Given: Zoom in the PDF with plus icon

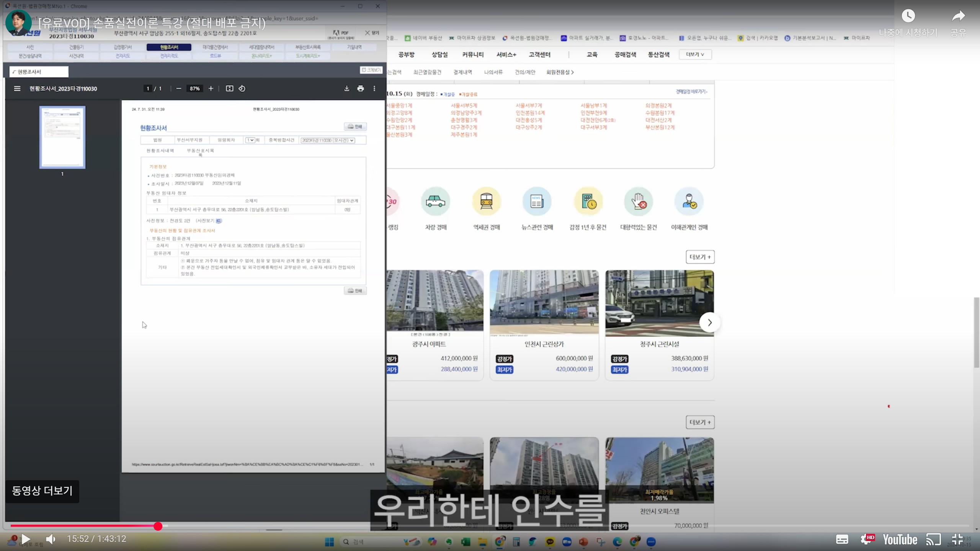Looking at the screenshot, I should pos(211,88).
